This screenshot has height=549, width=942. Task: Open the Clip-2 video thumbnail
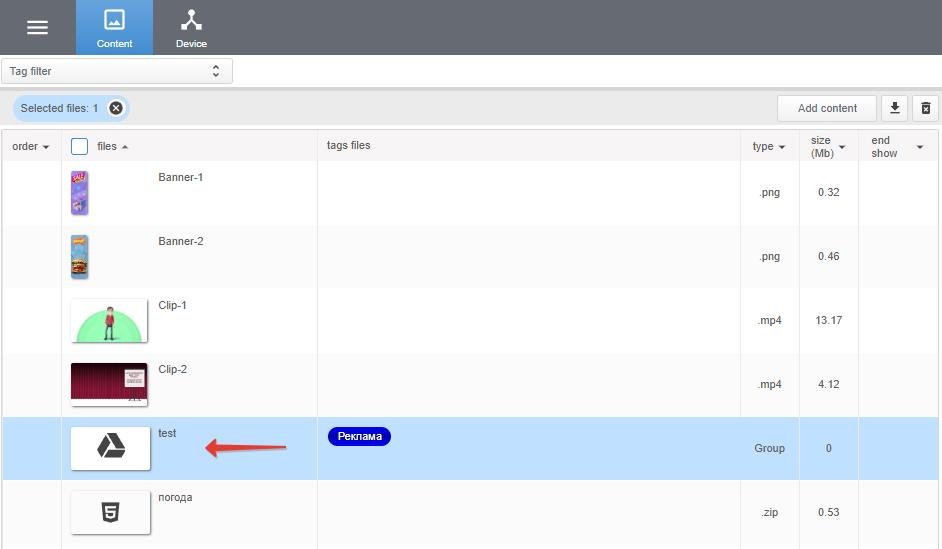(109, 384)
